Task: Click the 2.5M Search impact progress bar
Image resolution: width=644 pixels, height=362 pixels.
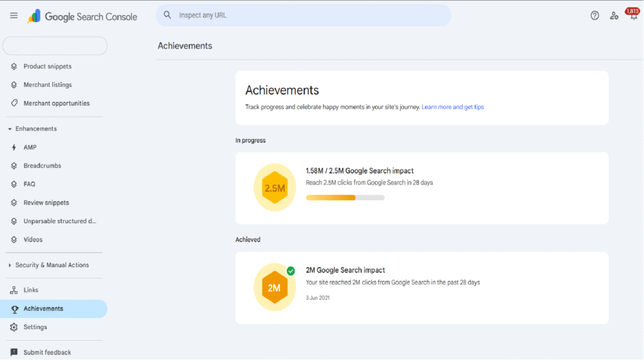Action: point(345,198)
